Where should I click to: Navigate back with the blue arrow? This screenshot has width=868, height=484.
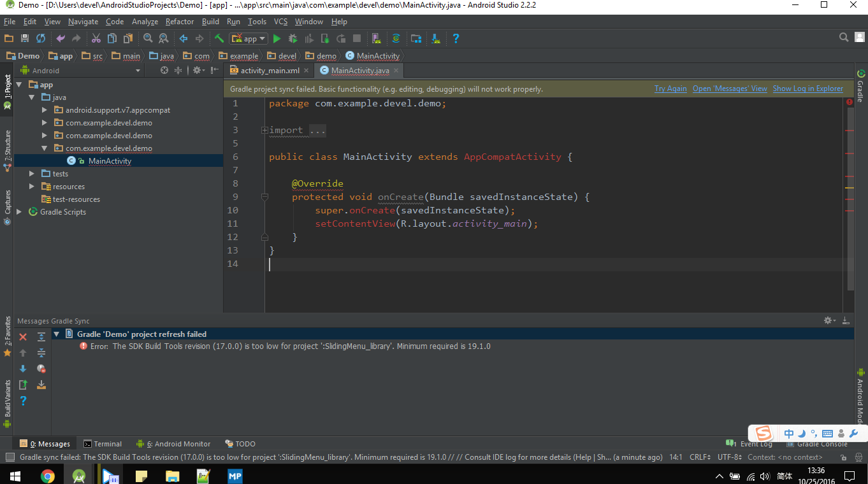pos(184,38)
